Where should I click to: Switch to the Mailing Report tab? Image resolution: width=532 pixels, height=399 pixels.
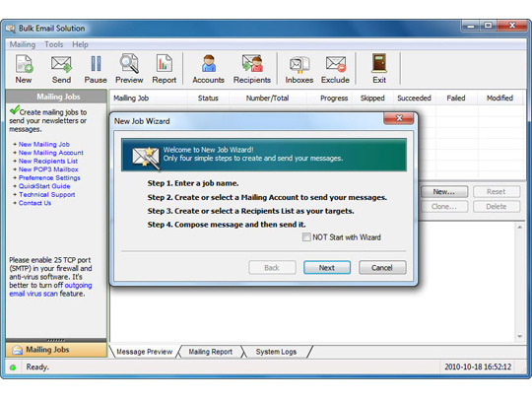pyautogui.click(x=211, y=352)
